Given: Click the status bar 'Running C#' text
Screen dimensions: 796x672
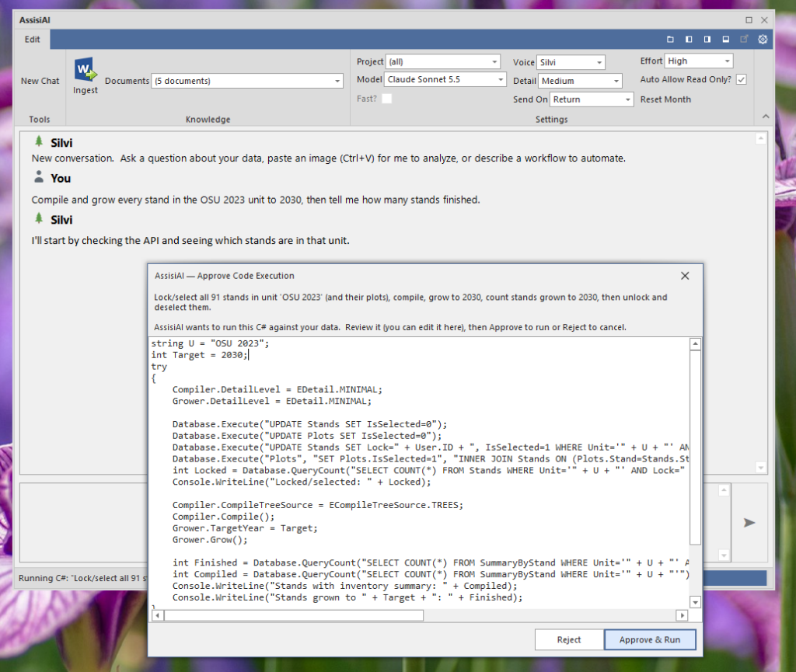Looking at the screenshot, I should (x=82, y=578).
